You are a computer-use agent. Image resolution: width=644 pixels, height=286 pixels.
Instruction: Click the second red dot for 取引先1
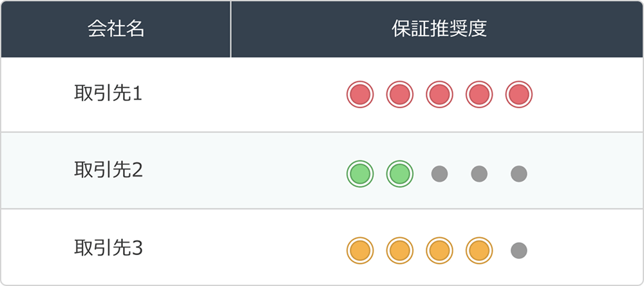point(399,95)
